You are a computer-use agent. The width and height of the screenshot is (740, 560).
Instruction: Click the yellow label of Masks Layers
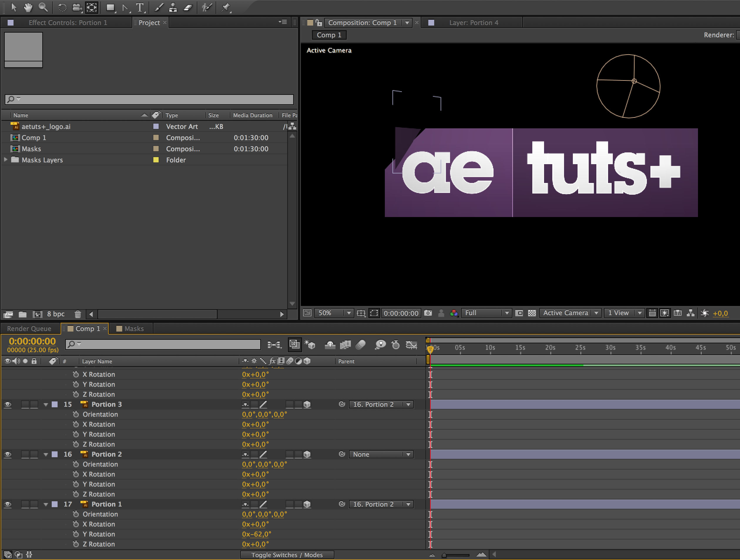click(156, 160)
